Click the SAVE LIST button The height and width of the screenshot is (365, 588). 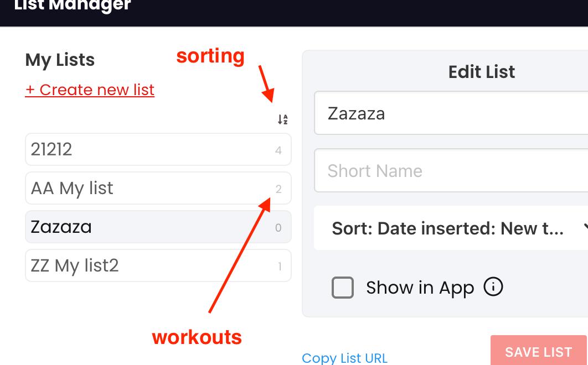[539, 351]
